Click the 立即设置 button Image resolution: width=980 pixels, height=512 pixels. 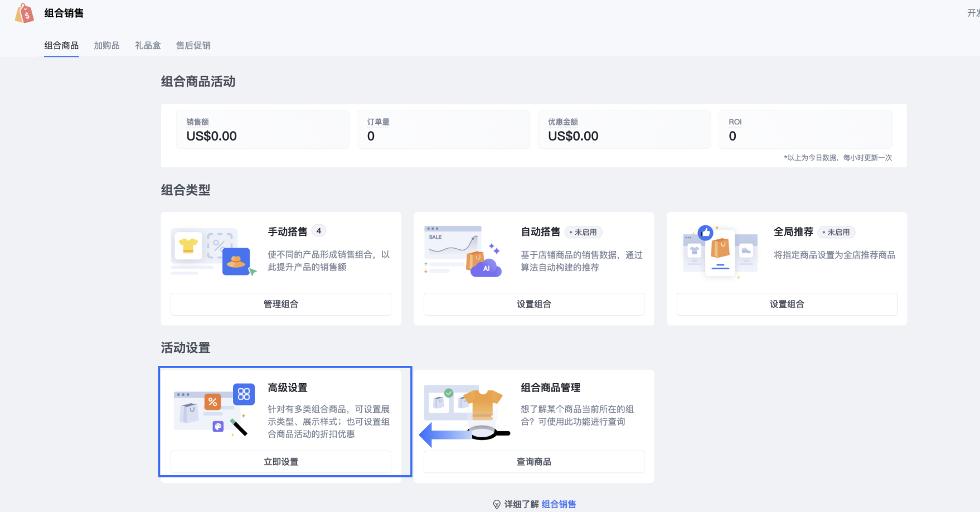tap(281, 462)
